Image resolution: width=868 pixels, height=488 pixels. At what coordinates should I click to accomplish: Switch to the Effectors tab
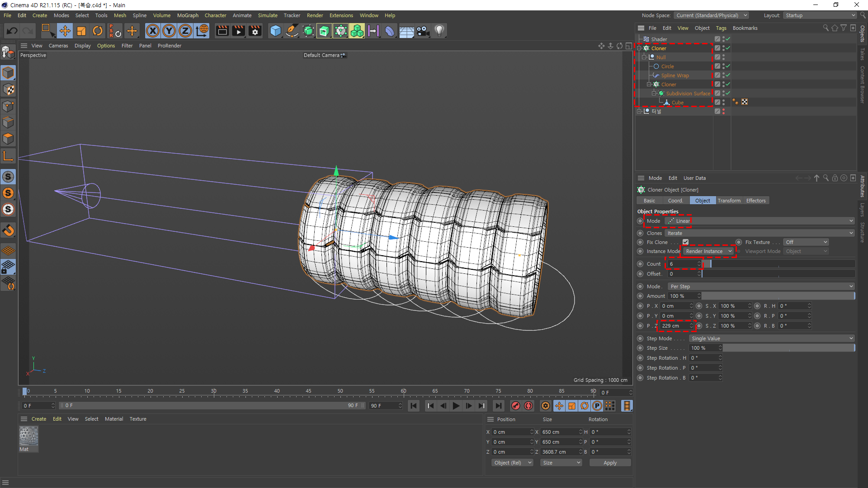[x=756, y=201]
